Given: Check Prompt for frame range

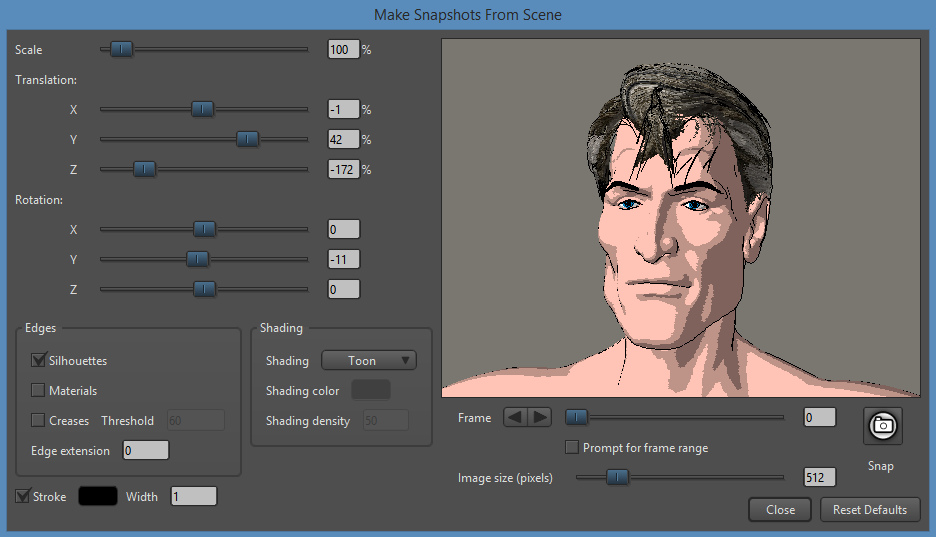Looking at the screenshot, I should pyautogui.click(x=572, y=447).
